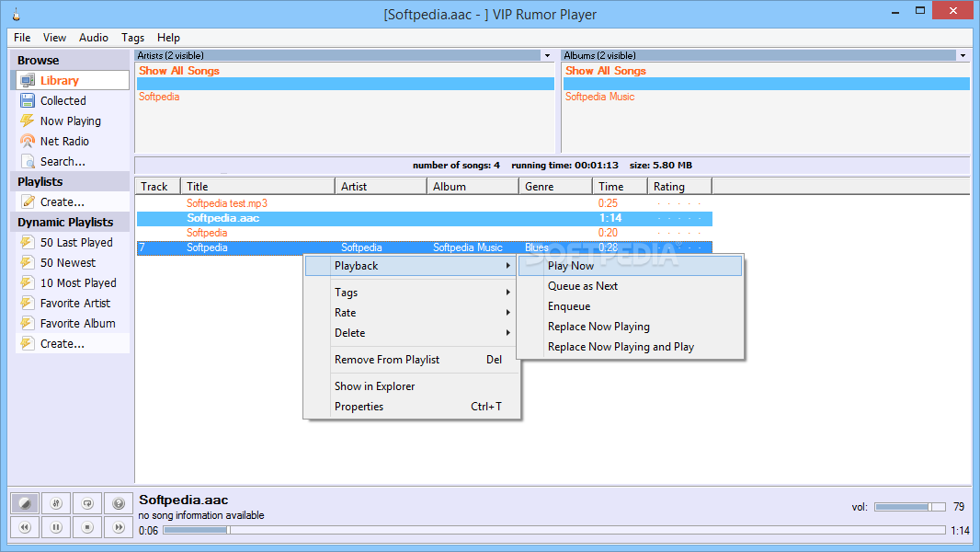Sort by the Title column header
Viewport: 980px width, 552px height.
pyautogui.click(x=257, y=186)
